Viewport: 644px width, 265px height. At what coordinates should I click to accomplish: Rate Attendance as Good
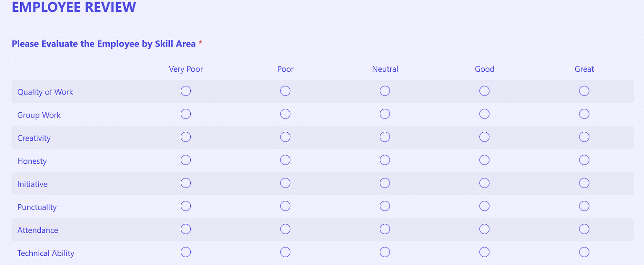[484, 229]
